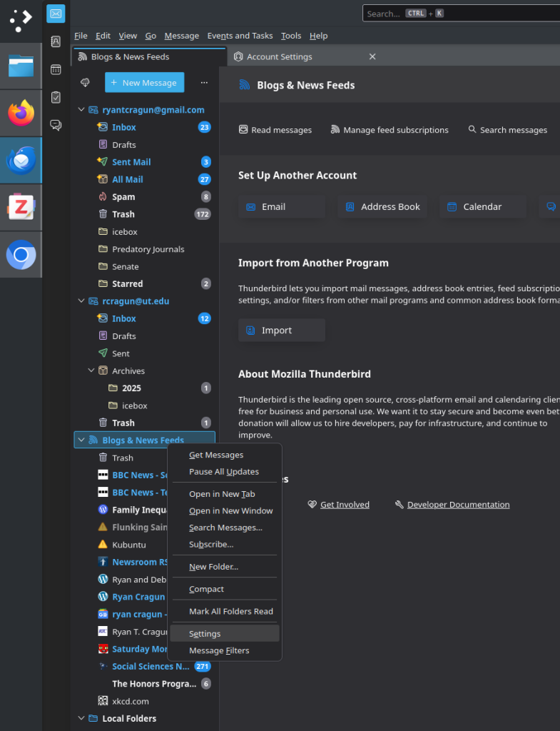Screen dimensions: 560x731
Task: Click the Get Messages cloud icon
Action: pos(85,83)
